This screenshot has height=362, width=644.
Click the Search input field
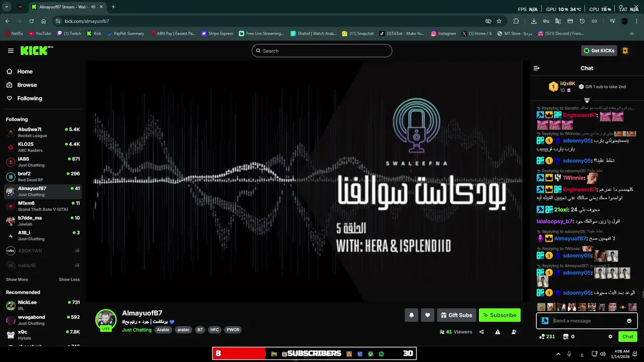click(x=322, y=51)
